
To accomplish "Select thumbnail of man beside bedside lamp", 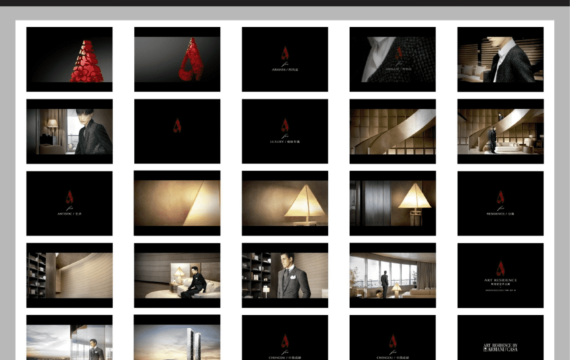I will tap(69, 131).
